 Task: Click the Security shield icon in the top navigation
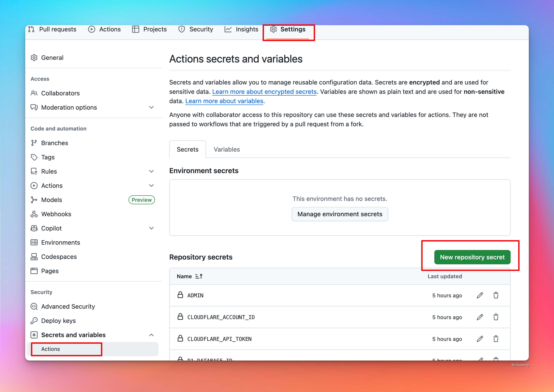click(182, 29)
